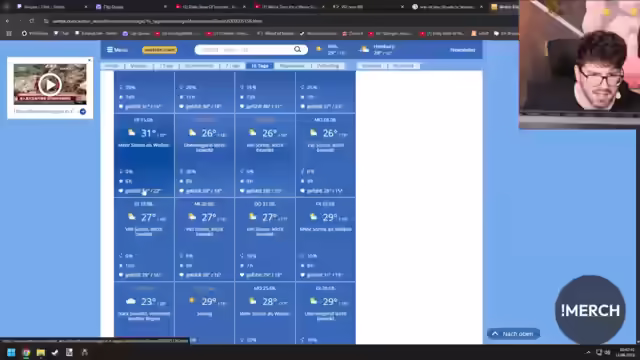Click the browser reload icon
Screen dimensions: 640x360
click(32, 21)
